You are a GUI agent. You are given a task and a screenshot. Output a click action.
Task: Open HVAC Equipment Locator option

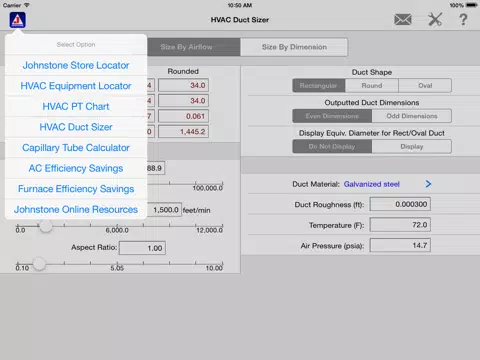click(x=76, y=86)
